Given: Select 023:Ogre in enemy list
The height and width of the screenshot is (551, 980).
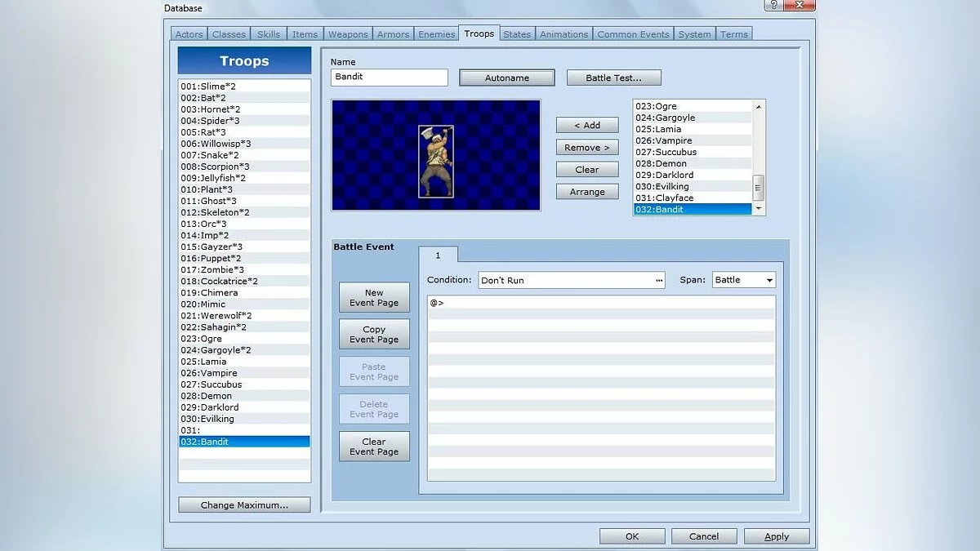Looking at the screenshot, I should 693,106.
